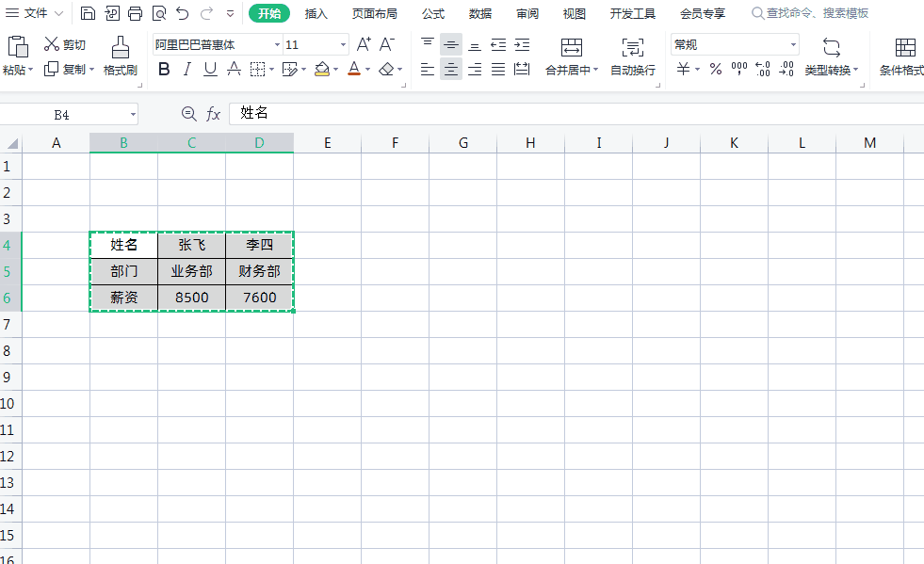This screenshot has width=924, height=564.
Task: Switch to the 插入 tab
Action: [316, 13]
